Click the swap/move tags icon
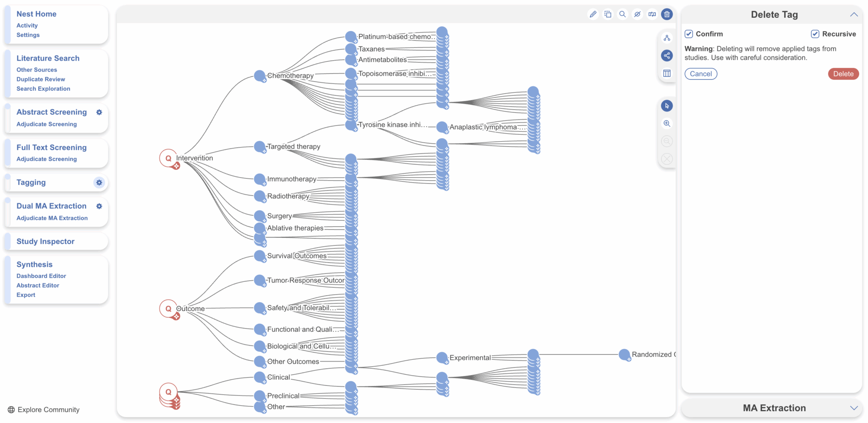Screen dimensions: 868x423 point(652,14)
